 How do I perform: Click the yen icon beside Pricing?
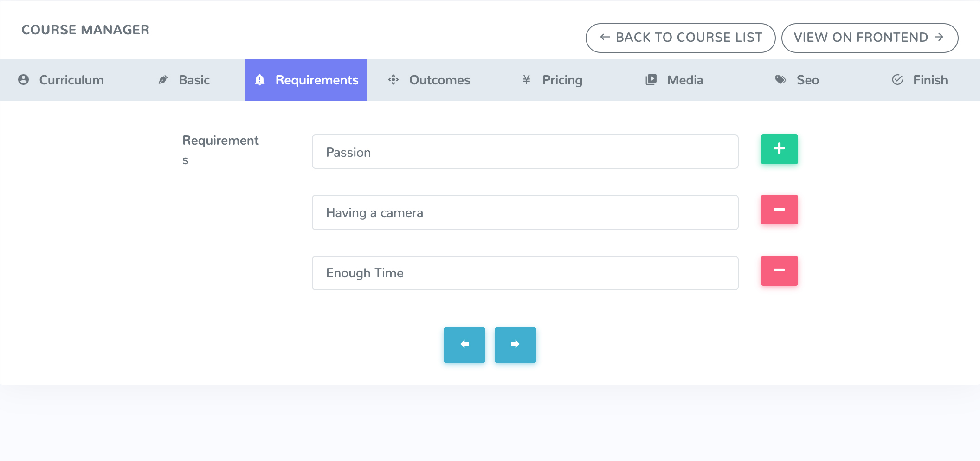526,80
